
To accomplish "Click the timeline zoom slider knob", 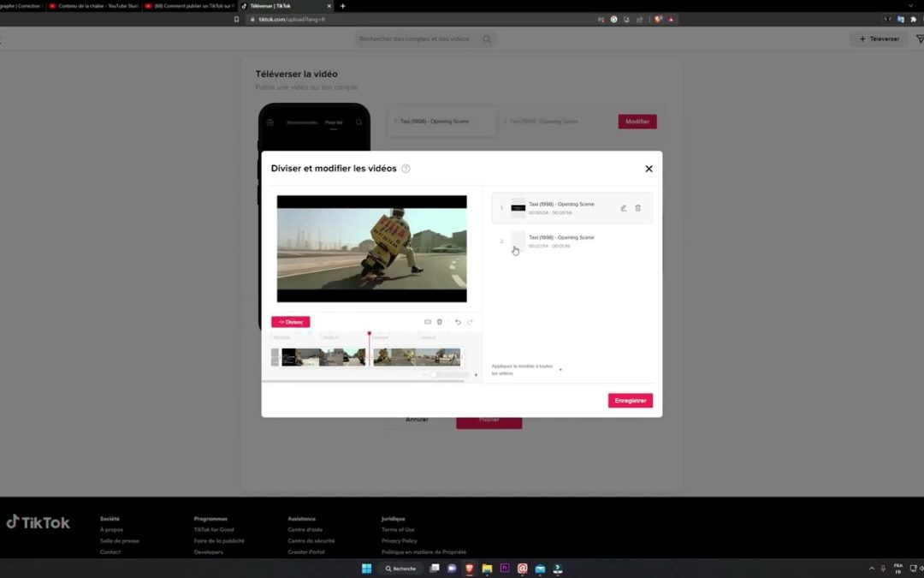I will [x=434, y=374].
